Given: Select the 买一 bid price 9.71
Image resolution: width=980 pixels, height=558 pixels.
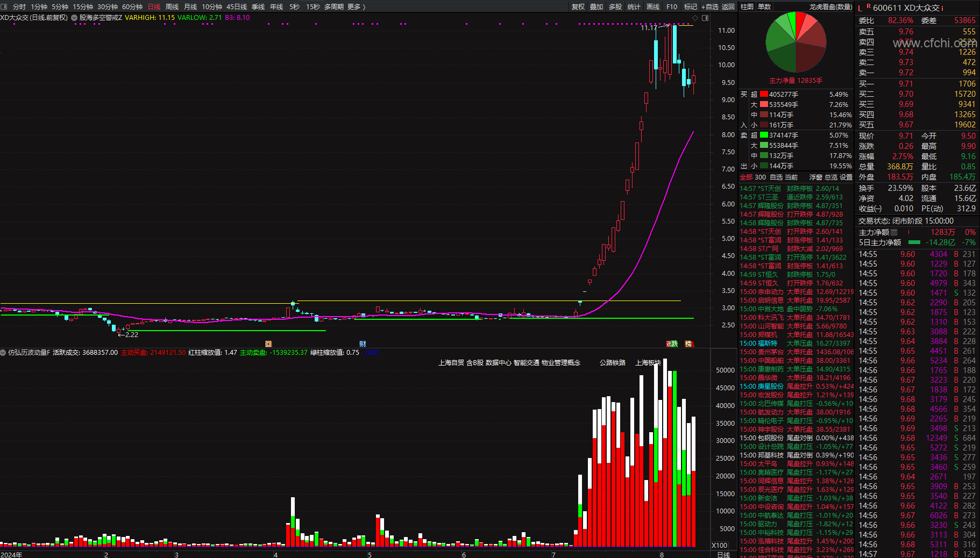Looking at the screenshot, I should tap(906, 84).
